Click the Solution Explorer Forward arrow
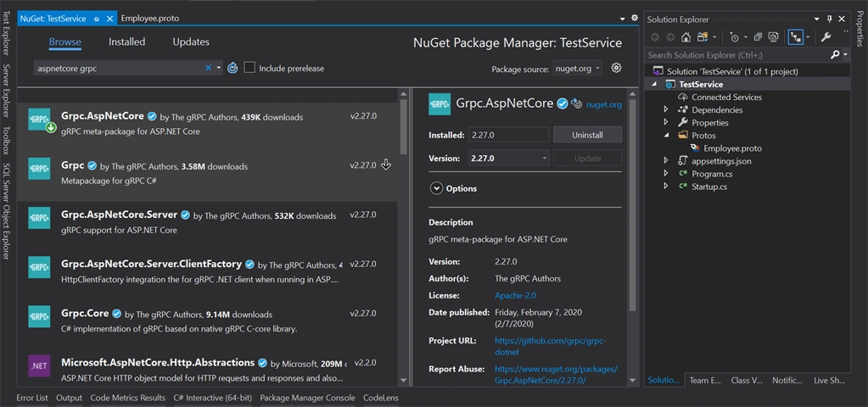 (x=670, y=37)
